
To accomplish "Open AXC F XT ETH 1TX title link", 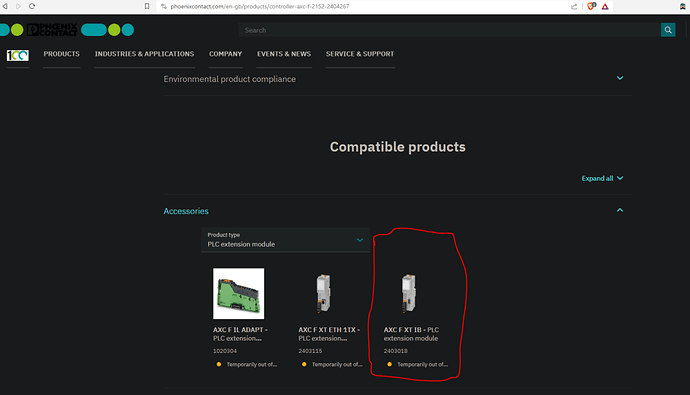I will pos(329,334).
